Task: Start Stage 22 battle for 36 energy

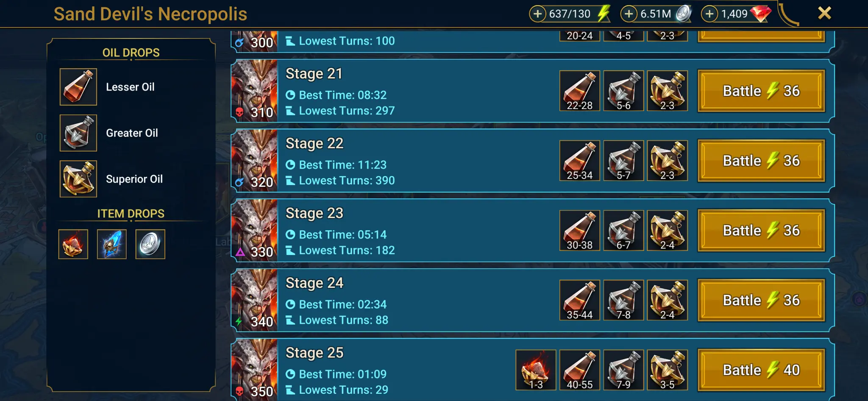Action: 761,161
